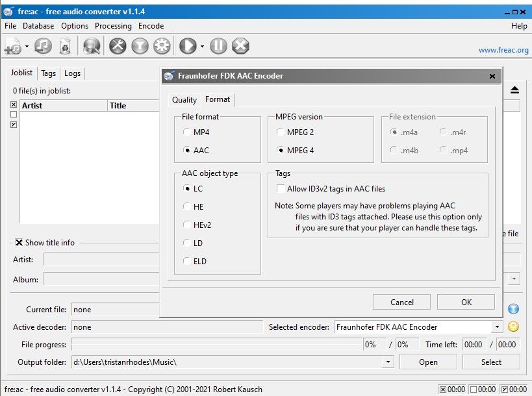
Task: Select the MP4 file format option
Action: point(188,132)
